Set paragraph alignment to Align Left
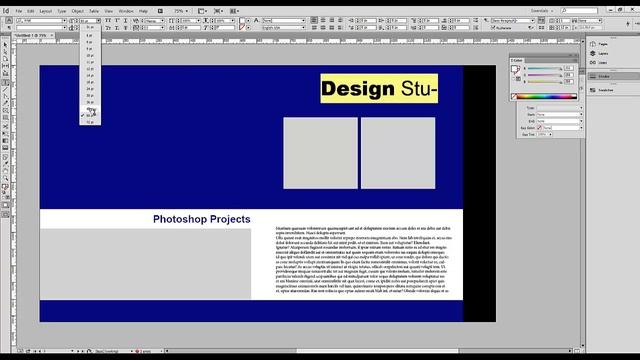Viewport: 640px width, 360px height. click(314, 20)
